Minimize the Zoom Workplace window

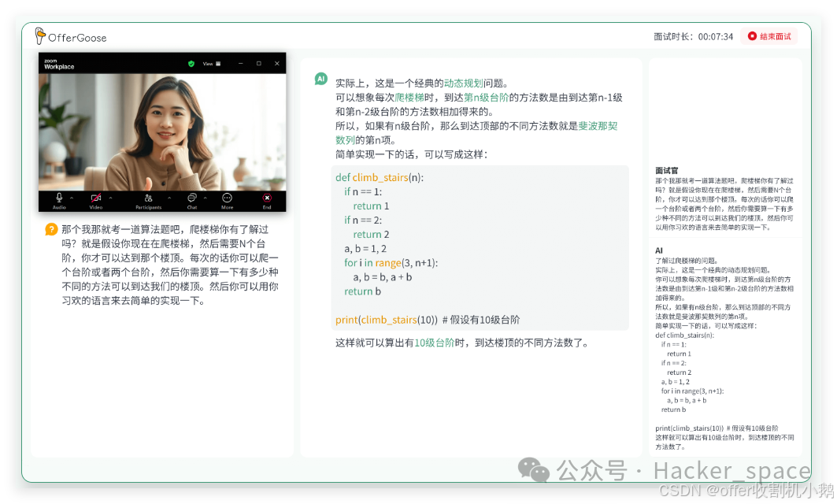[241, 64]
